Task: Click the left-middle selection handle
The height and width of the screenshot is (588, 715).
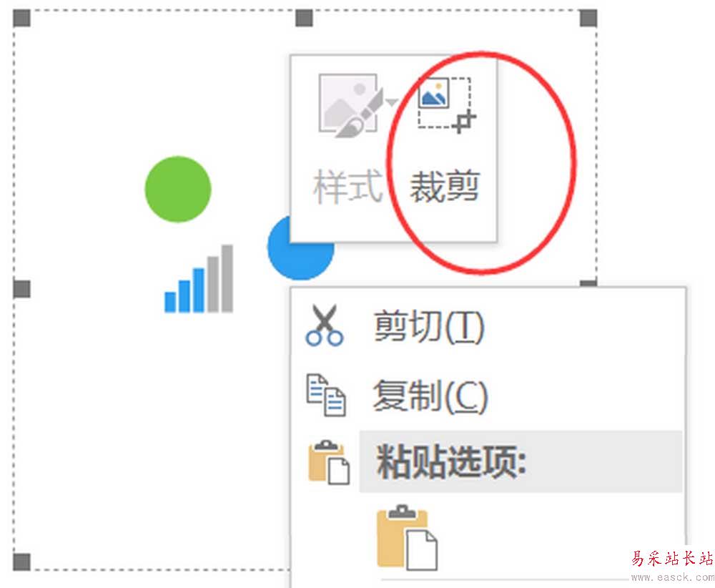Action: [x=22, y=289]
